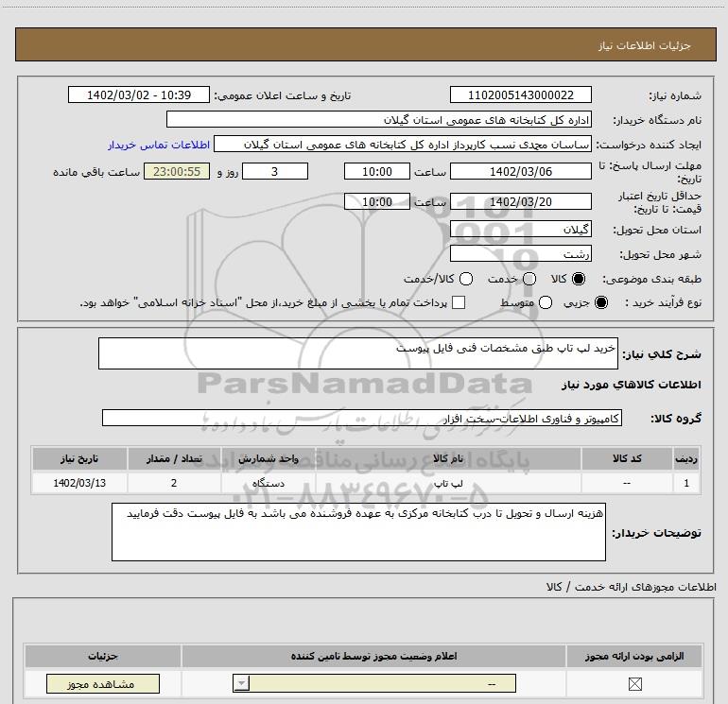Click the لپ تاپ item name cell
Image resolution: width=728 pixels, height=704 pixels.
point(448,483)
